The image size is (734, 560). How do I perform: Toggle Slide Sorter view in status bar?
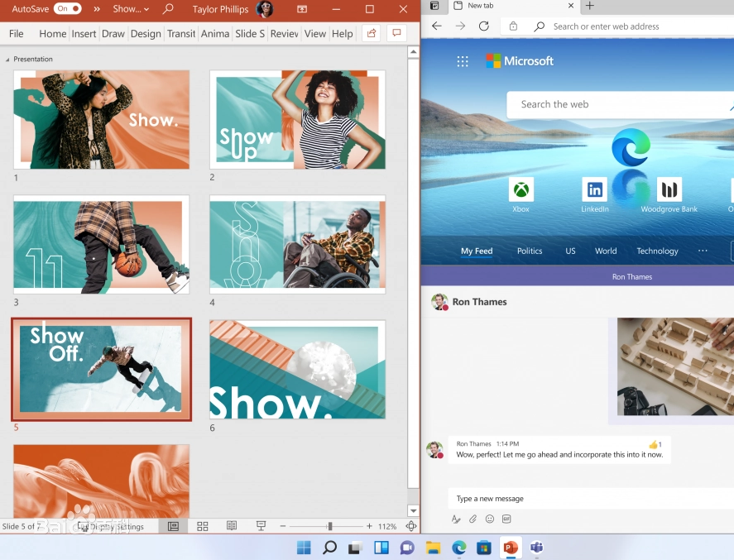coord(203,526)
